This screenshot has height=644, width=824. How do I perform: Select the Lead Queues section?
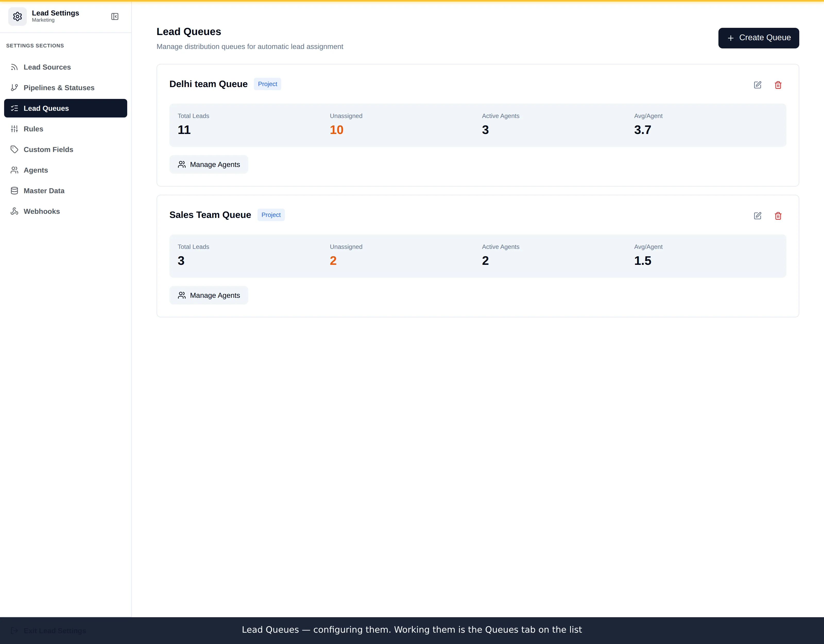(66, 108)
